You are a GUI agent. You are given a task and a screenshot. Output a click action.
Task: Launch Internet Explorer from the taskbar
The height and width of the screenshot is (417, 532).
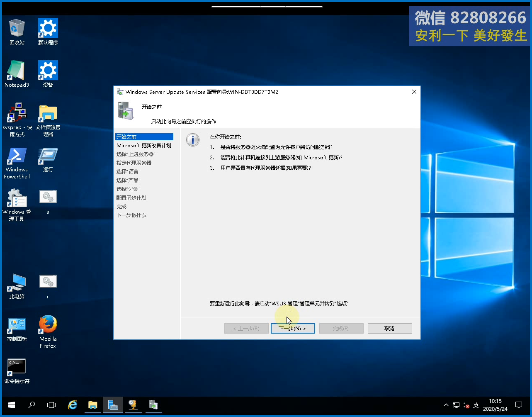[x=73, y=405]
